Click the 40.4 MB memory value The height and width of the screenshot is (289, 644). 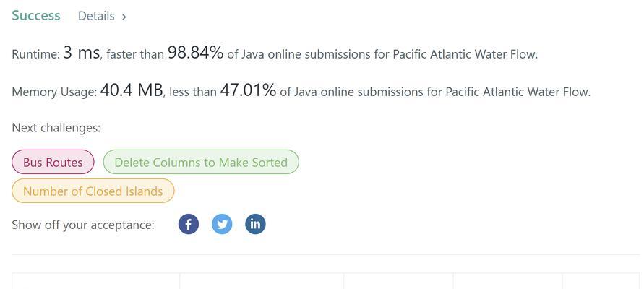click(x=132, y=90)
